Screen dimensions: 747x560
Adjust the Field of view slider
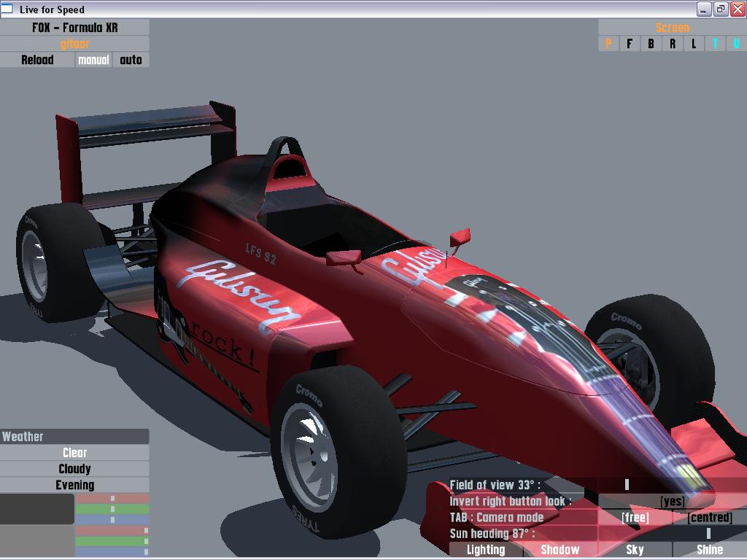click(x=672, y=485)
